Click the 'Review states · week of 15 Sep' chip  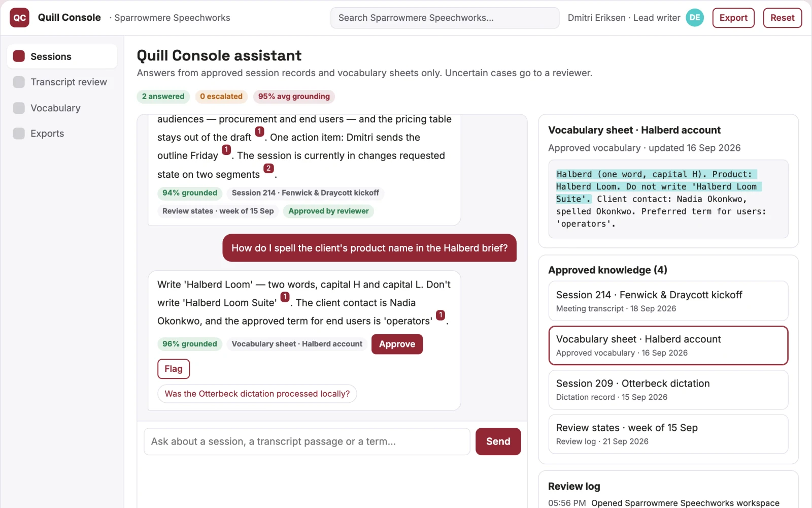pos(218,211)
